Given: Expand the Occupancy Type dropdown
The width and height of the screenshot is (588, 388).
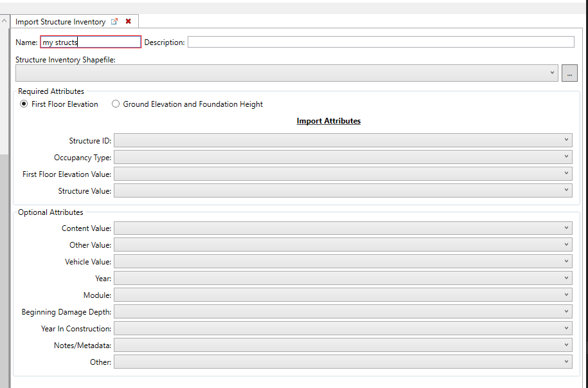Looking at the screenshot, I should (566, 156).
